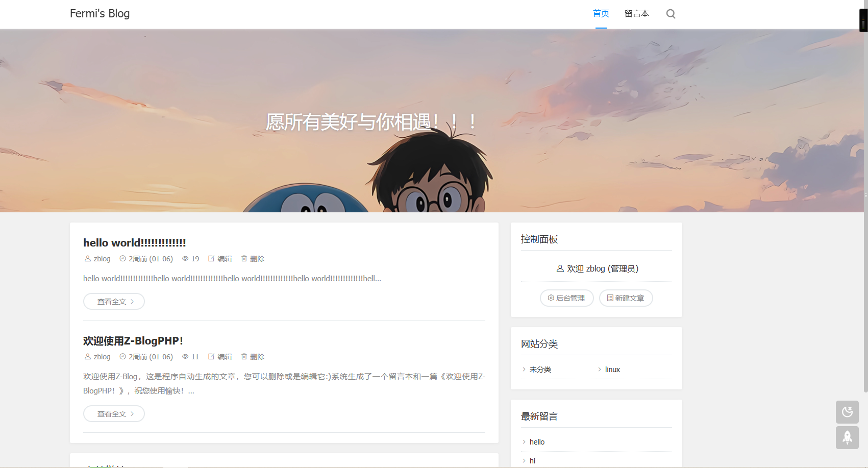
Task: Click the 新建文章 button
Action: 626,298
